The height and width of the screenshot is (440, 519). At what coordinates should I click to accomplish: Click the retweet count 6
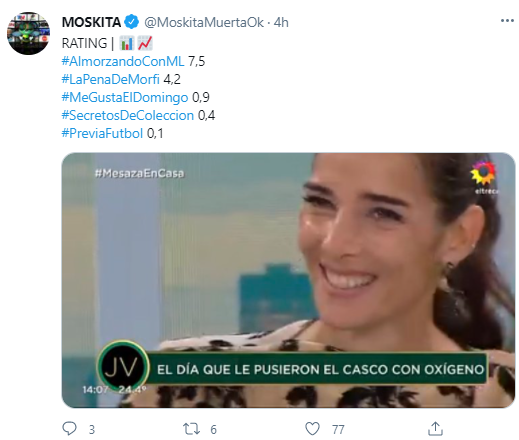click(213, 429)
